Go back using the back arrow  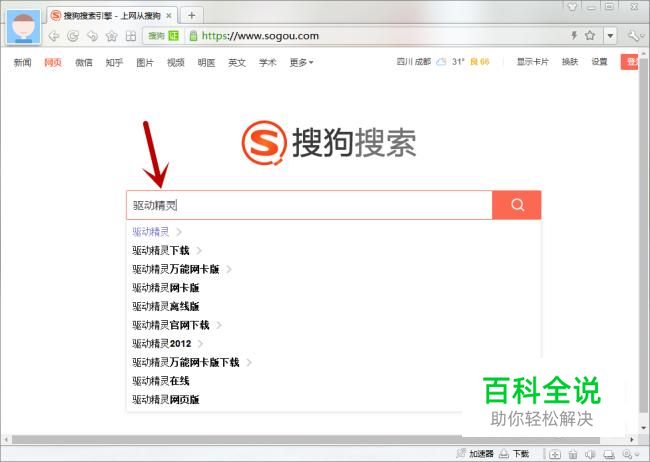54,36
